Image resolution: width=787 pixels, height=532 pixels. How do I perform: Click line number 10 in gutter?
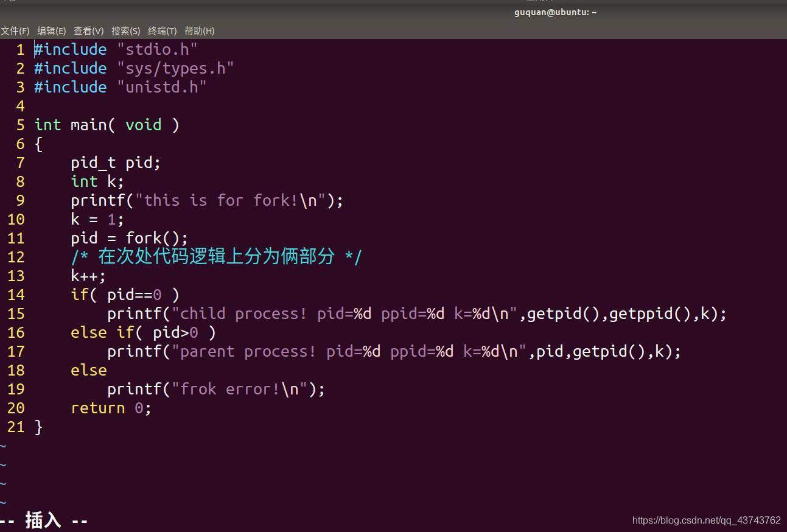coord(16,219)
